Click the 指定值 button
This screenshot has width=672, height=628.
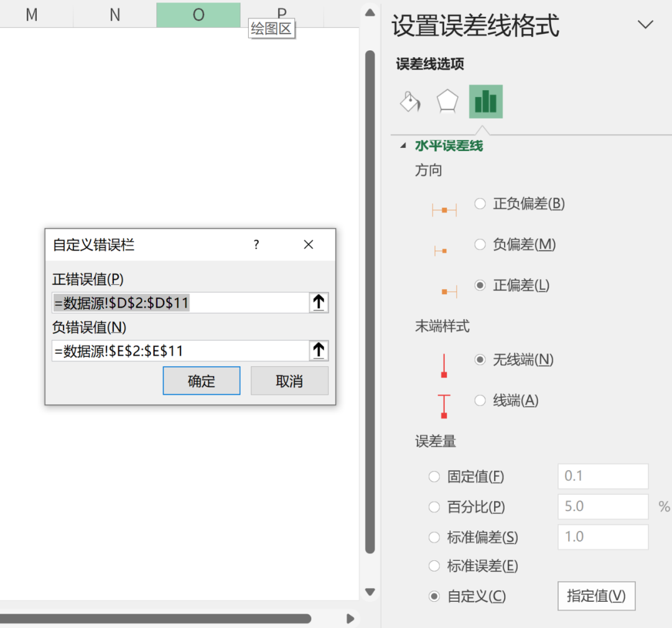click(595, 596)
